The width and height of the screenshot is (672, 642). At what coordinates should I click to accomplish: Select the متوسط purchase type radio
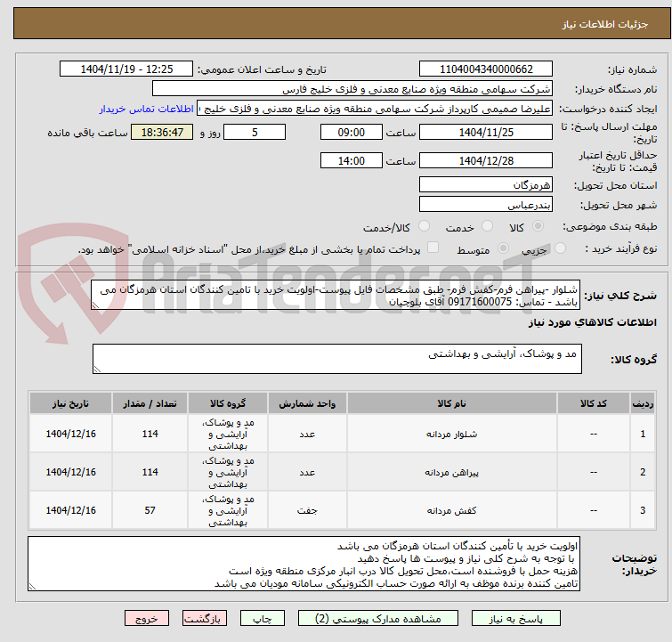pyautogui.click(x=503, y=248)
